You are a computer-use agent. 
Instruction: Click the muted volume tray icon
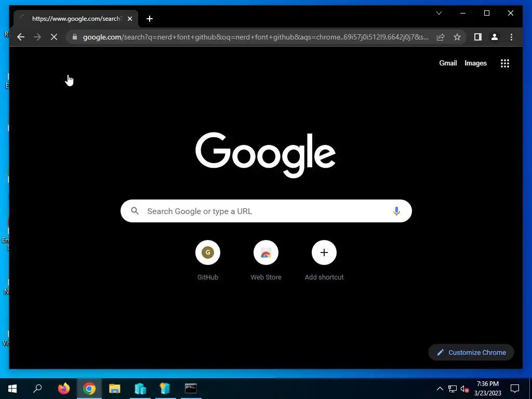[464, 389]
